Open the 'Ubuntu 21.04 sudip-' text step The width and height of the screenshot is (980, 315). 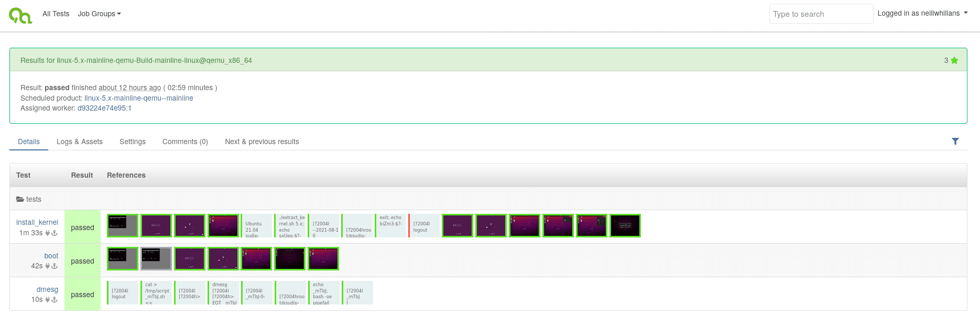point(257,225)
